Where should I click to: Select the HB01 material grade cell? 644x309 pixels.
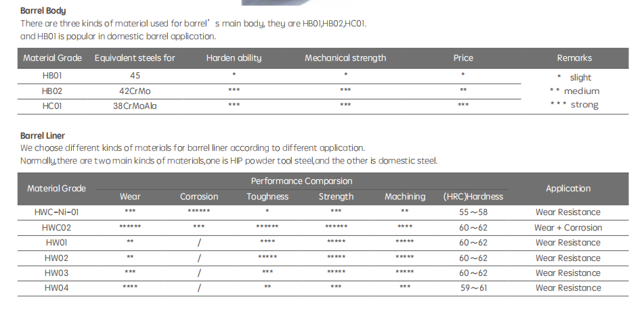tap(52, 76)
